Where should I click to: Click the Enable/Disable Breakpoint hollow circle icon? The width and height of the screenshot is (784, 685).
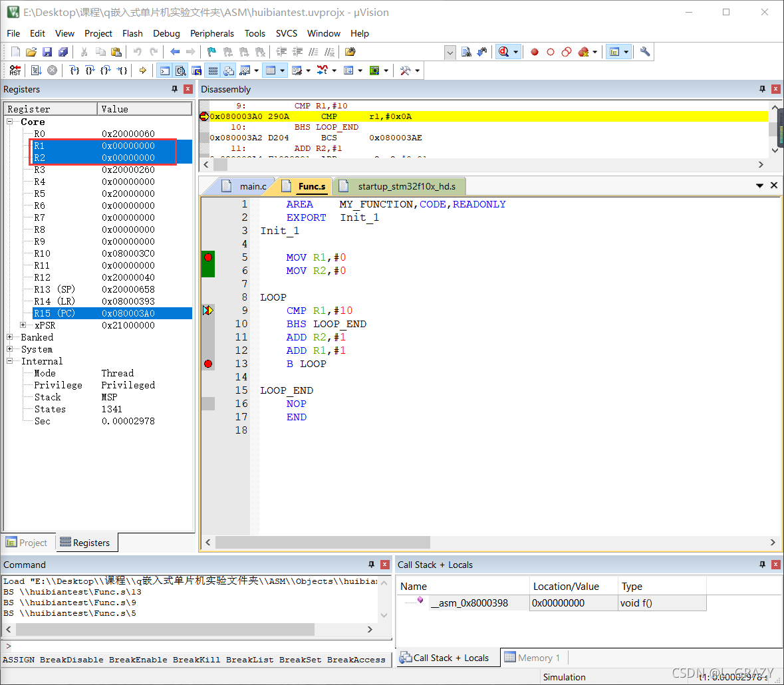pyautogui.click(x=551, y=52)
